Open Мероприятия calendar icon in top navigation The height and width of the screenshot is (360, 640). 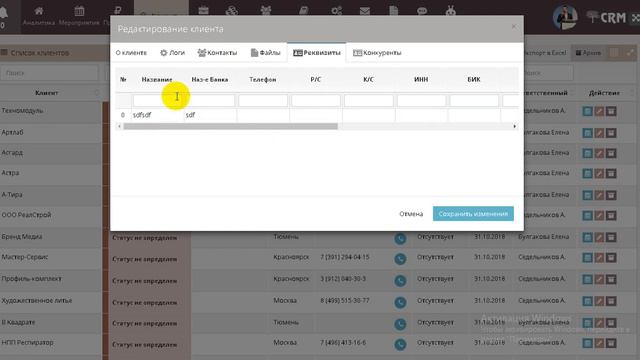[79, 11]
